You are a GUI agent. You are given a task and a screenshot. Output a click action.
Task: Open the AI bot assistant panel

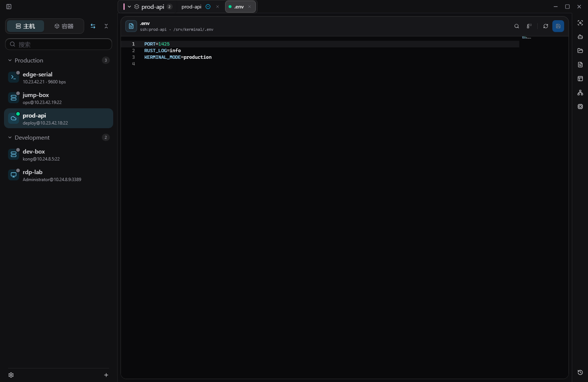point(580,37)
